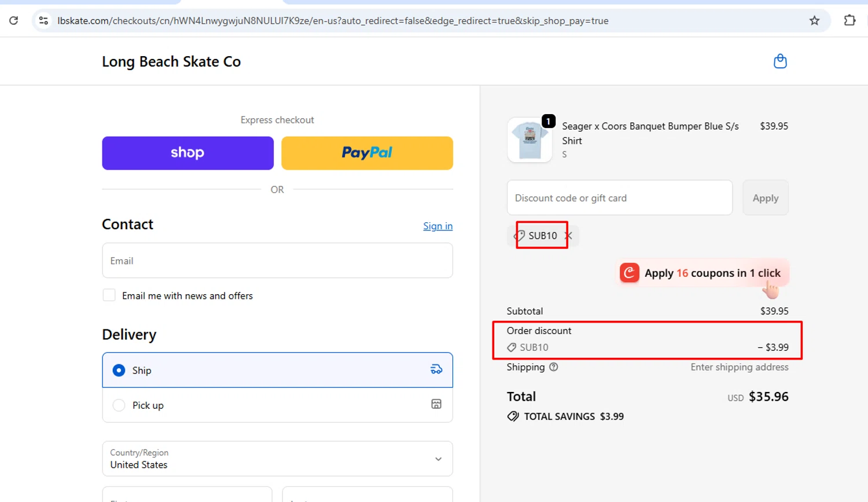Pay with Shop express checkout button
Screen dimensions: 868x502
coord(187,153)
